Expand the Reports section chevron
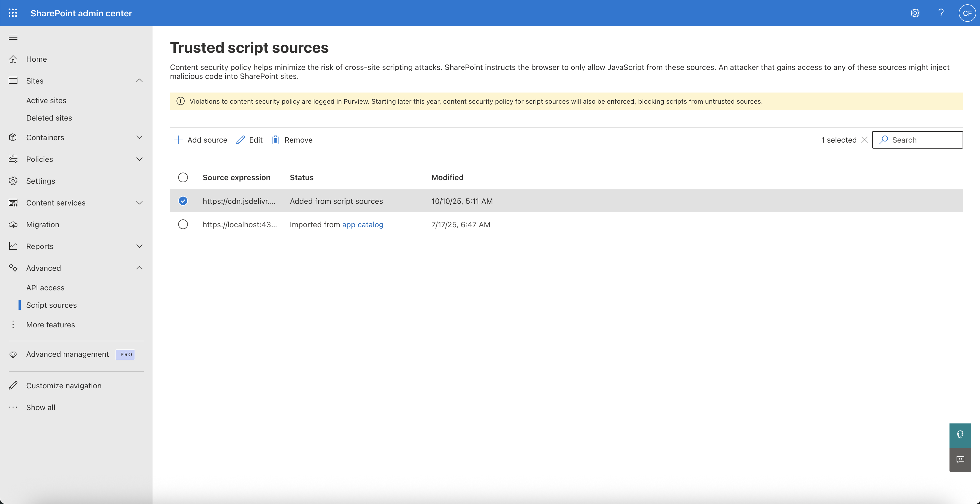980x504 pixels. (140, 246)
